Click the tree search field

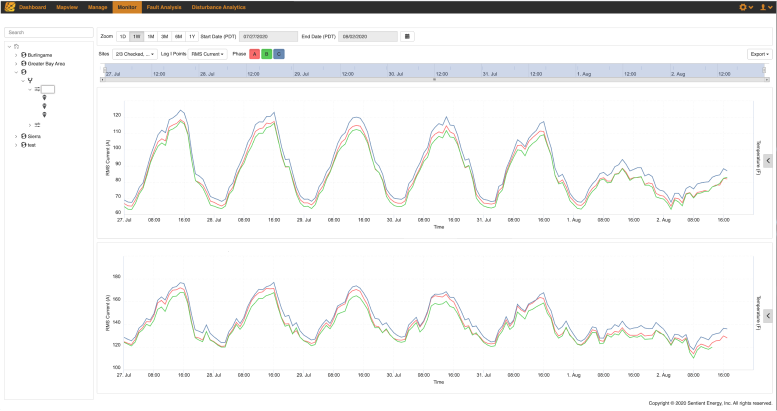pos(49,32)
